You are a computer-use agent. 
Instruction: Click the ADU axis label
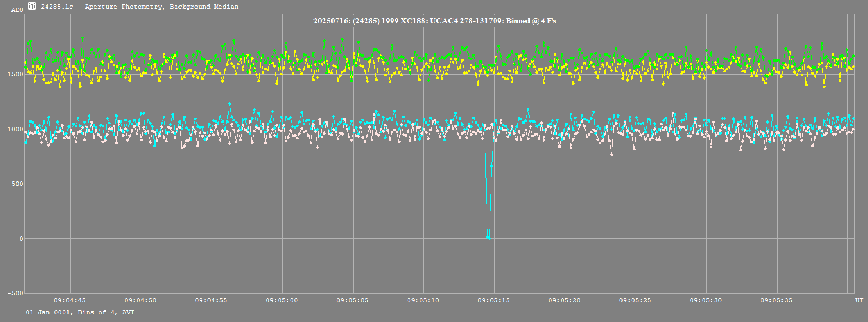[x=17, y=10]
